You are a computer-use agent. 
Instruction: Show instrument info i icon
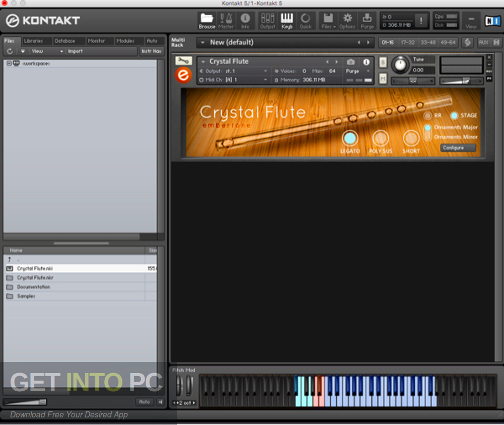tap(366, 62)
